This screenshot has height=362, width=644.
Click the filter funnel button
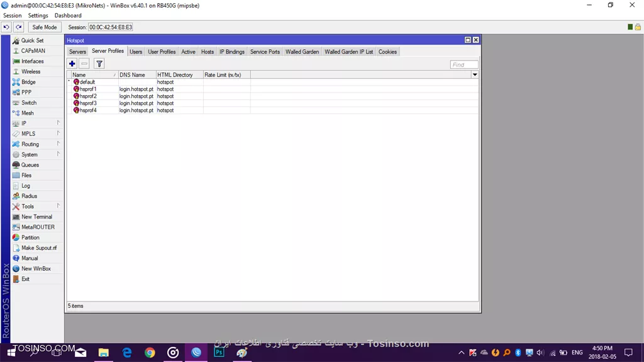(99, 64)
